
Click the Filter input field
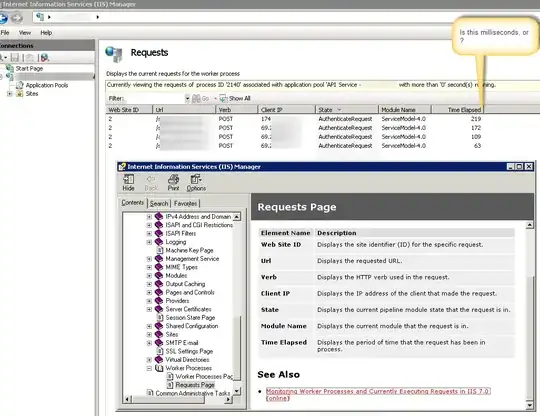pos(155,98)
